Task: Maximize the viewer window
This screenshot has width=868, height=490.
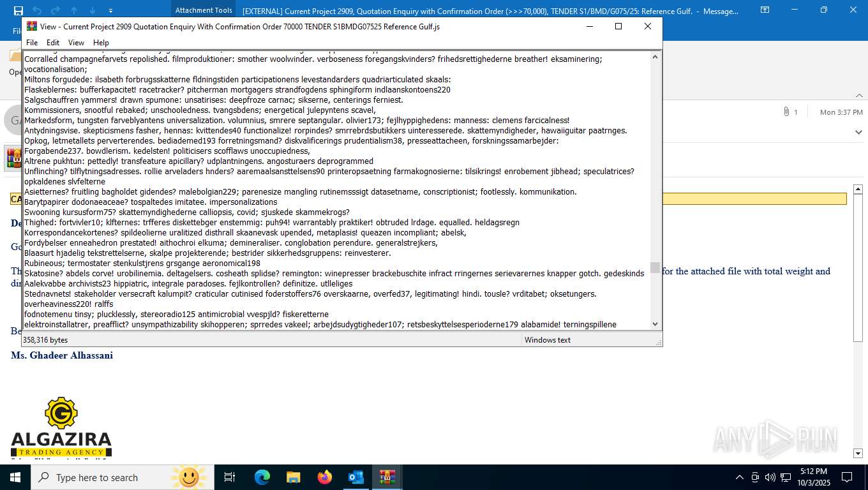Action: point(618,26)
